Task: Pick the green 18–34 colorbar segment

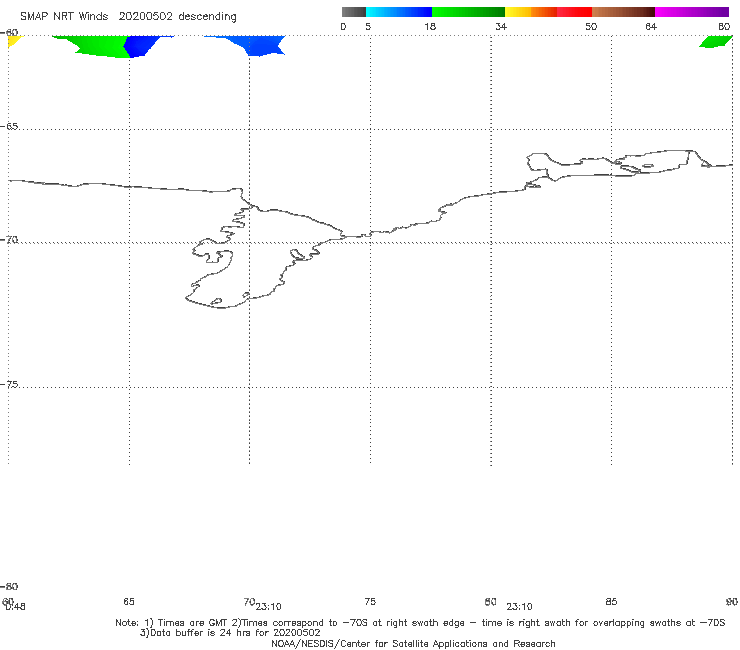Action: click(x=468, y=12)
